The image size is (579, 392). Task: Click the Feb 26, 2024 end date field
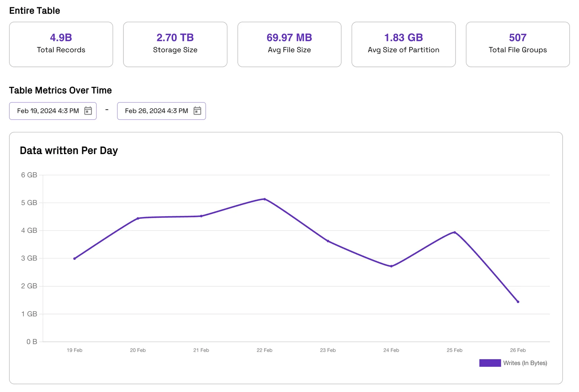(x=161, y=111)
